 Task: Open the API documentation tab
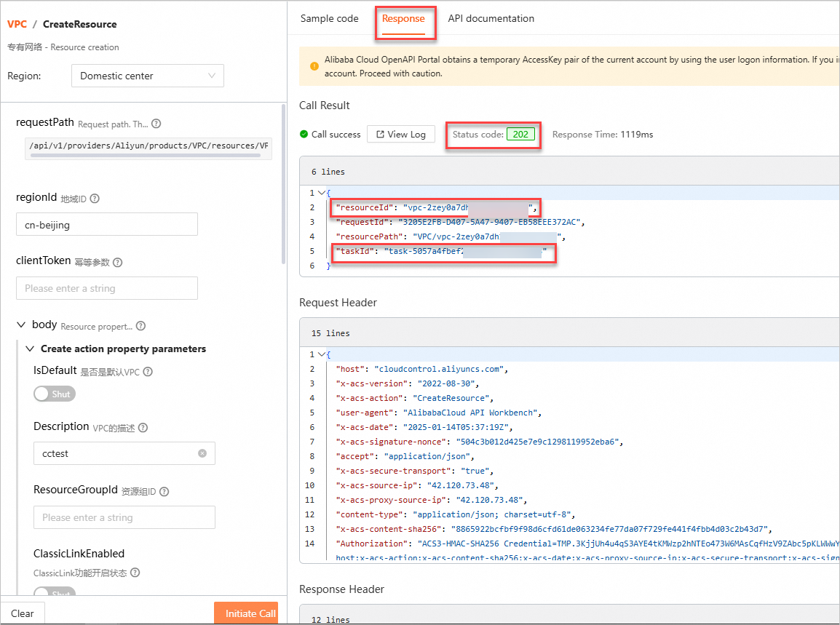(x=491, y=19)
